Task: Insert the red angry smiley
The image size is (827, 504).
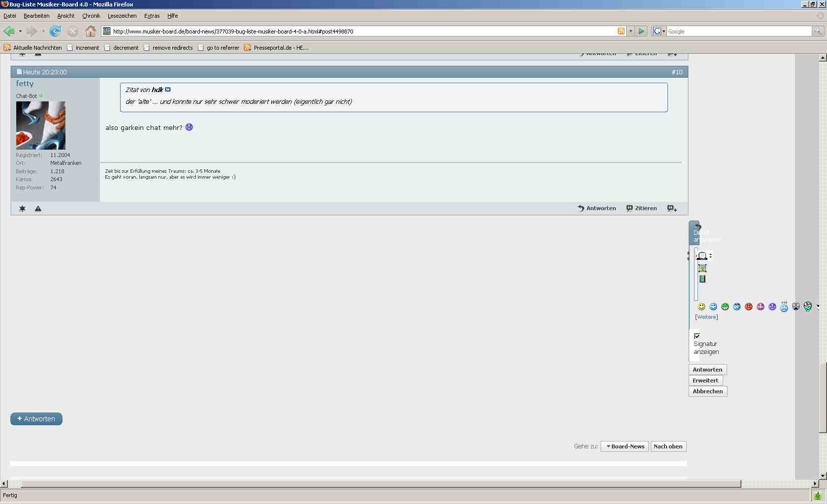Action: coord(749,307)
